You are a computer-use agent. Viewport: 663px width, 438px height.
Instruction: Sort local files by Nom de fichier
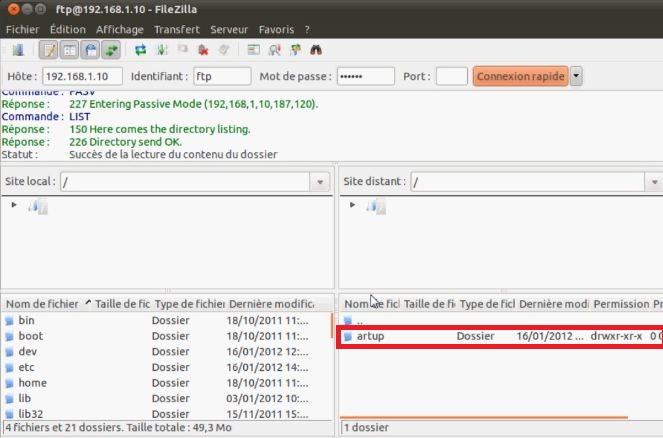[x=47, y=304]
